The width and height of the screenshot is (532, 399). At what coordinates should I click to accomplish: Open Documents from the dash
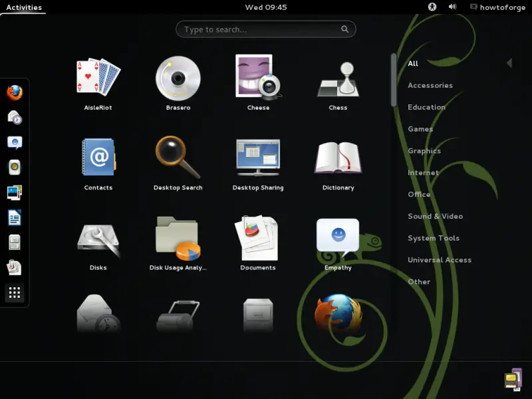coord(15,267)
